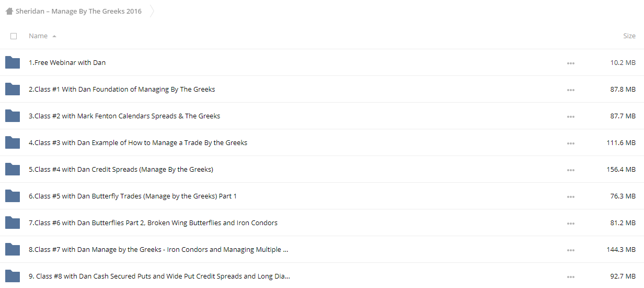Open 2.Class #1 Foundation of Managing folder name
The height and width of the screenshot is (288, 644).
pos(122,89)
